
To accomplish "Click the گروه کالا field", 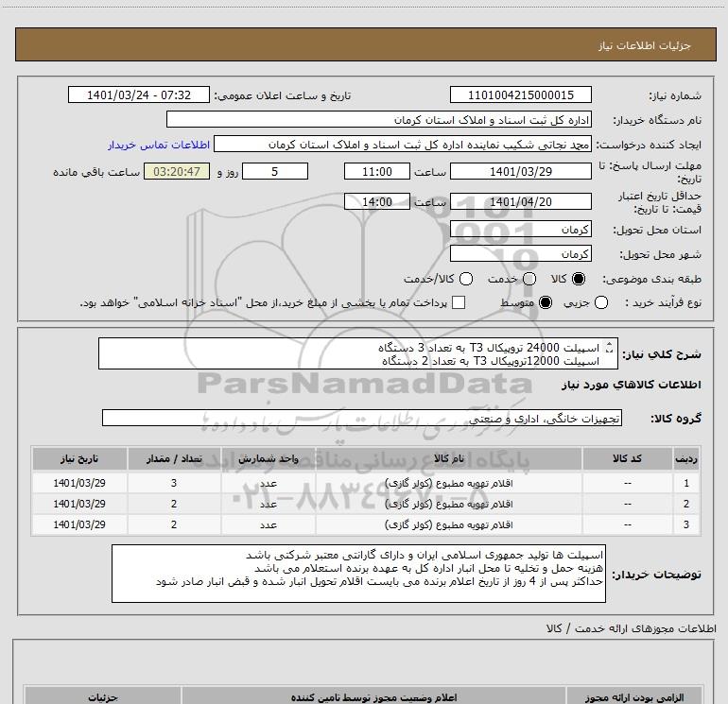I will [362, 418].
